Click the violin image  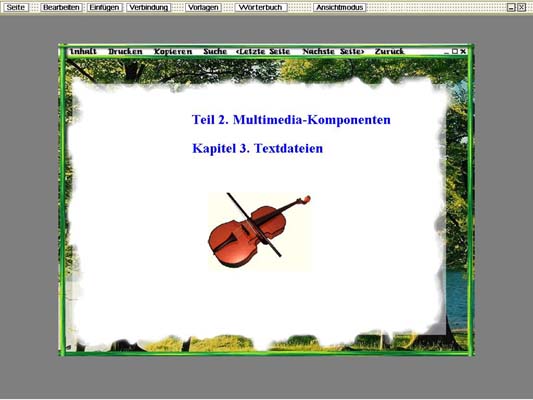click(x=260, y=231)
